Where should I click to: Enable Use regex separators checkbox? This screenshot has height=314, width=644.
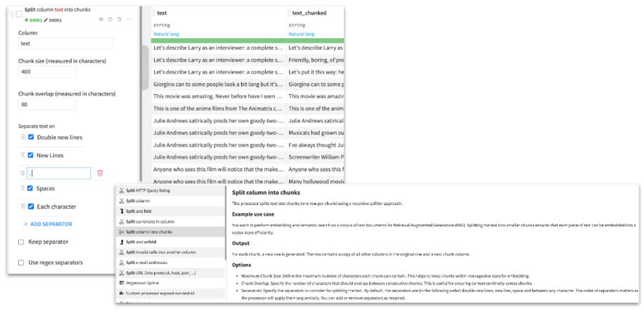(21, 262)
